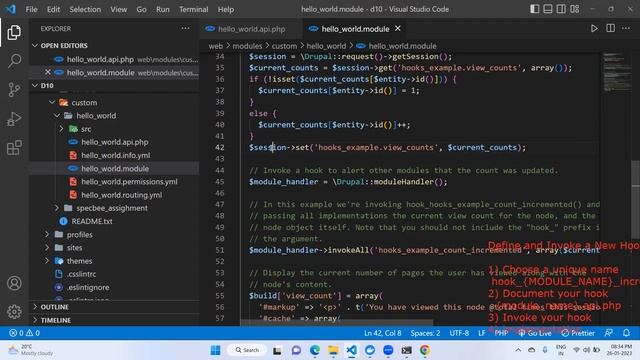Open .csslintrc file
The image size is (640, 360).
point(114,274)
